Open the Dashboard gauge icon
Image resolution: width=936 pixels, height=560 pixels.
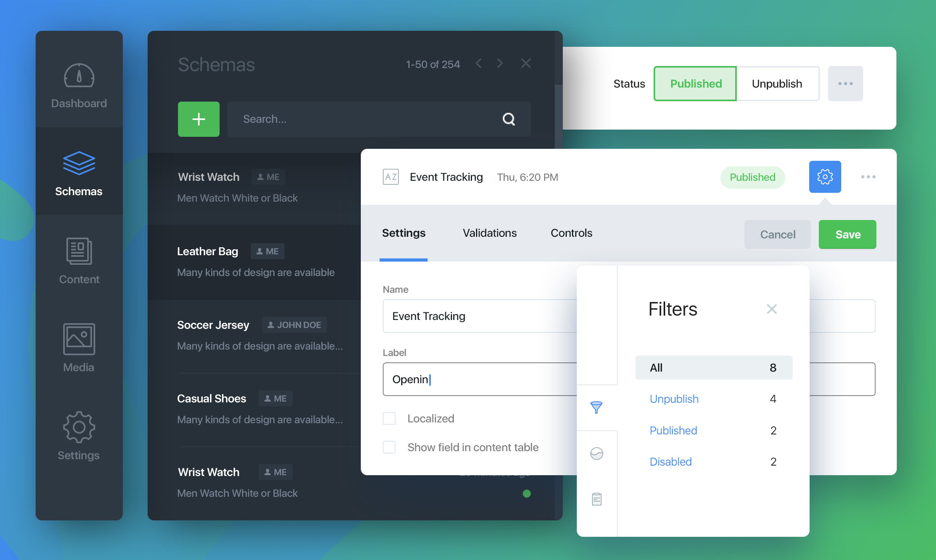[79, 76]
